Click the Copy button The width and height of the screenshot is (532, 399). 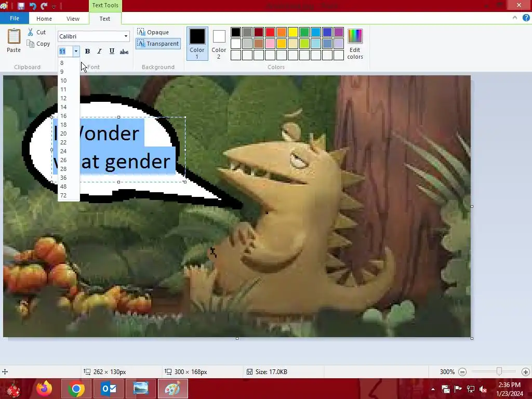tap(38, 44)
